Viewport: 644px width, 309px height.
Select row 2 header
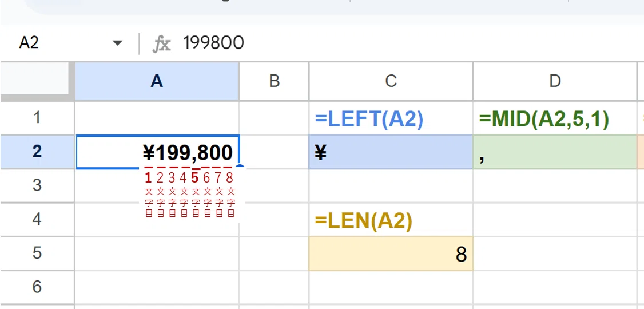[37, 151]
